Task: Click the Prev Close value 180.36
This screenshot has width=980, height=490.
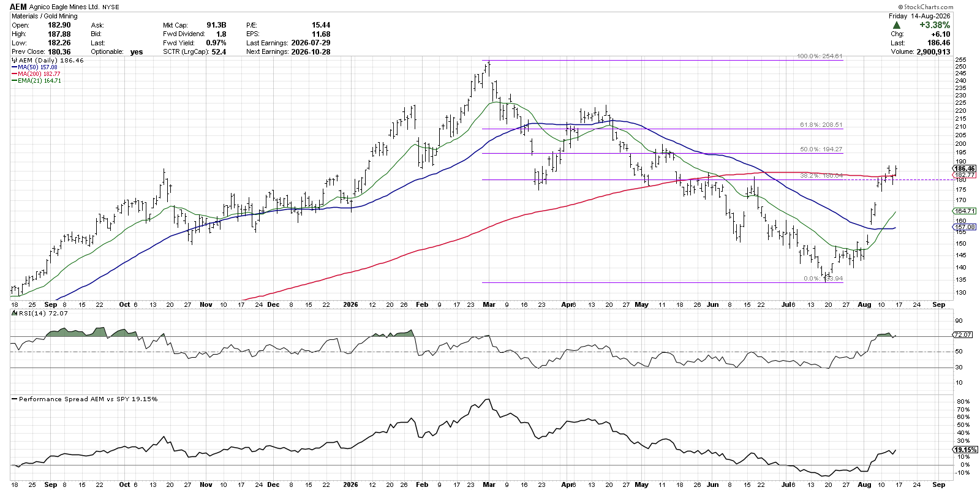Action: tap(59, 52)
